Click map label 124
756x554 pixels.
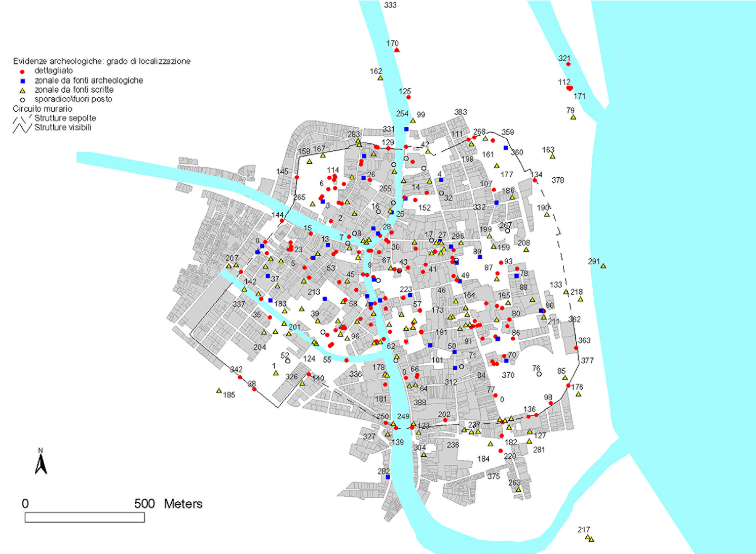[x=309, y=359]
